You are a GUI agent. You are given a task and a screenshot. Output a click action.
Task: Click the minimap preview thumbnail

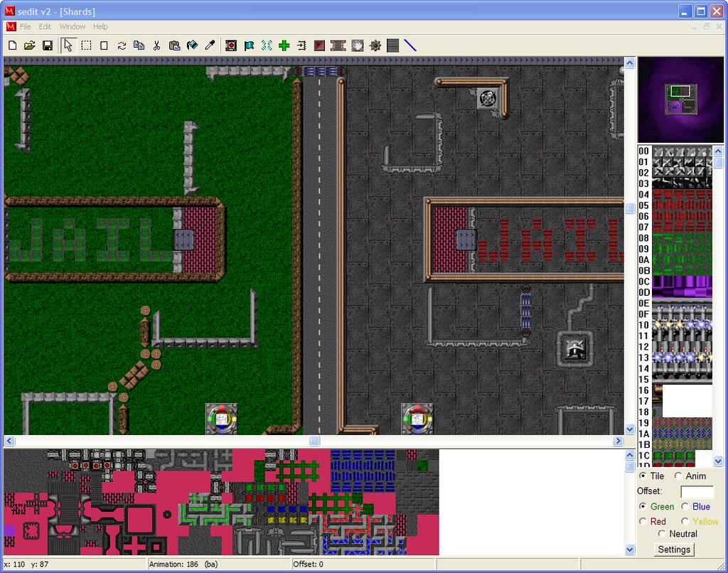point(680,100)
